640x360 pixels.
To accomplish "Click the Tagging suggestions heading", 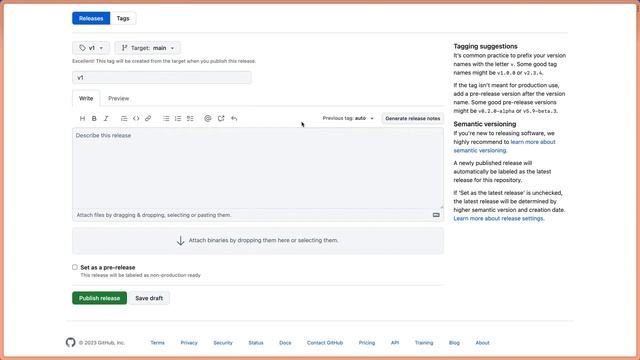I will click(485, 46).
